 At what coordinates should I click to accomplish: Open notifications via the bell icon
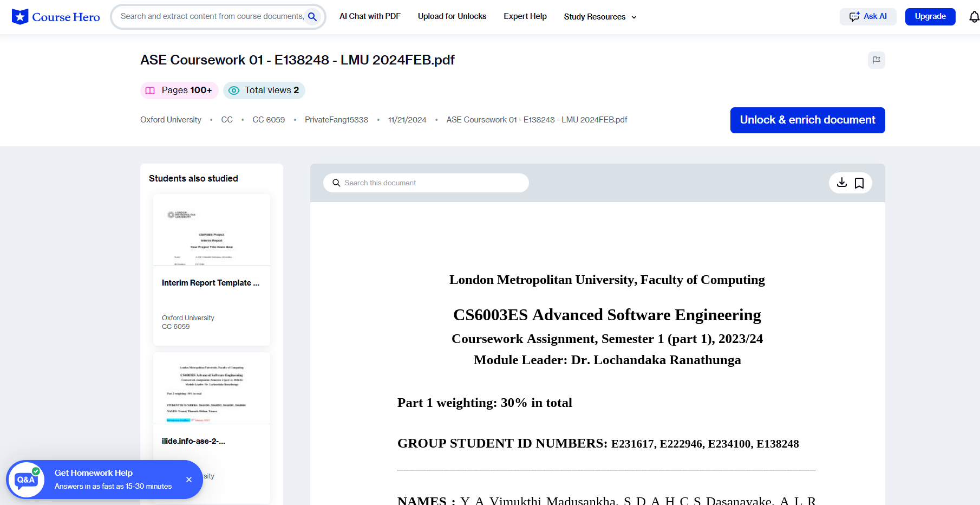point(974,16)
